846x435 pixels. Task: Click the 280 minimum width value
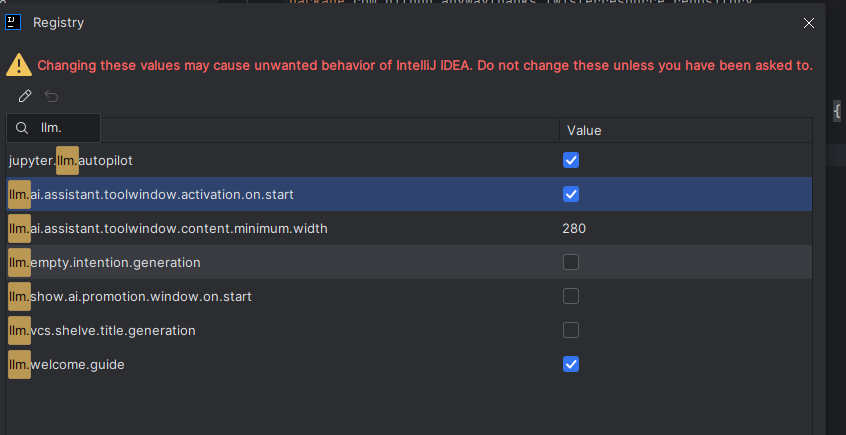tap(574, 229)
